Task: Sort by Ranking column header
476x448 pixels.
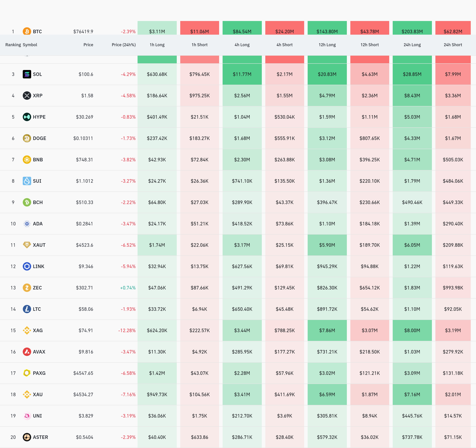Action: tap(13, 45)
